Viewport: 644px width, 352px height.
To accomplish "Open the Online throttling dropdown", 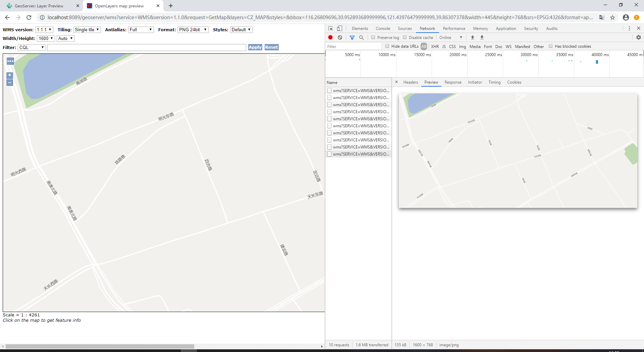I will [450, 37].
